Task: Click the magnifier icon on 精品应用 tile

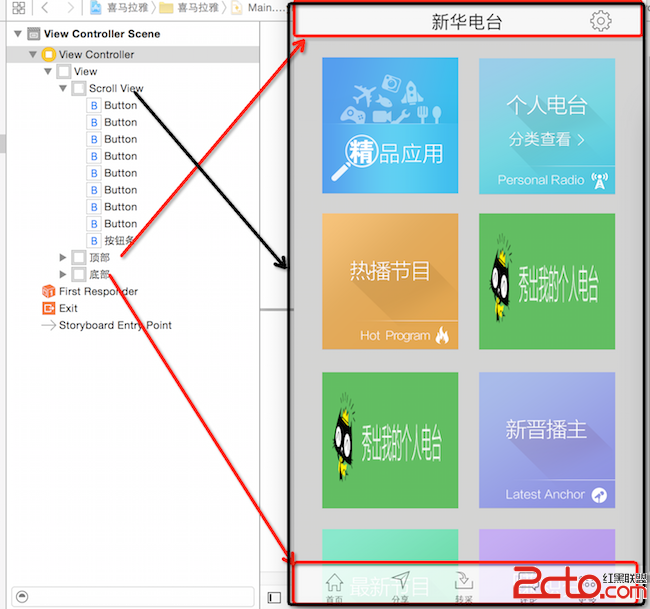Action: click(355, 158)
